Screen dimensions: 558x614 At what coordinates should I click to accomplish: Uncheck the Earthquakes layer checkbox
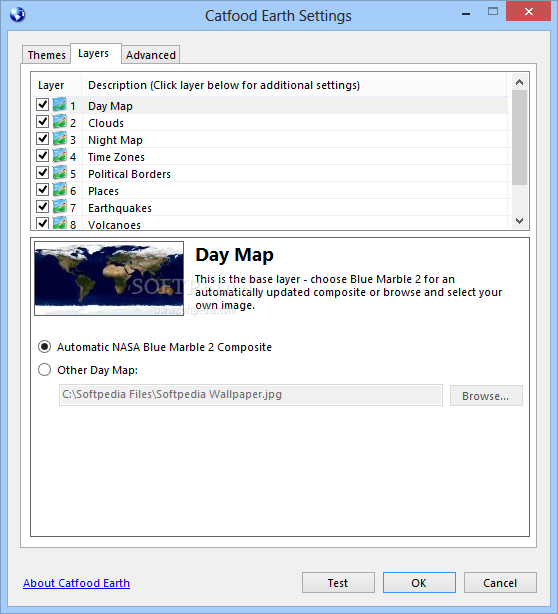pyautogui.click(x=42, y=207)
